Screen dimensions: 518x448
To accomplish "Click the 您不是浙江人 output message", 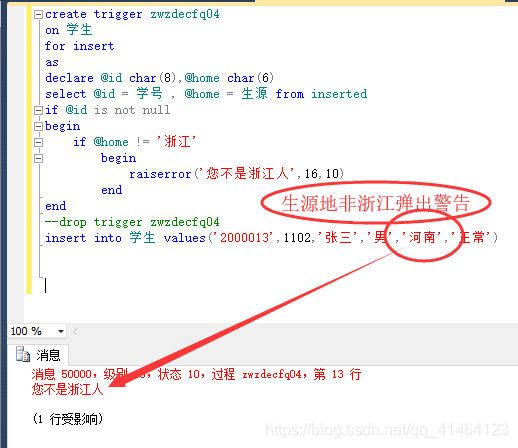I will tap(67, 389).
